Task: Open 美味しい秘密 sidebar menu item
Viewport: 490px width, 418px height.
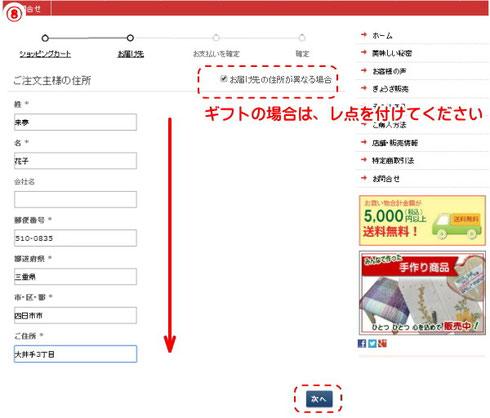Action: [x=392, y=53]
